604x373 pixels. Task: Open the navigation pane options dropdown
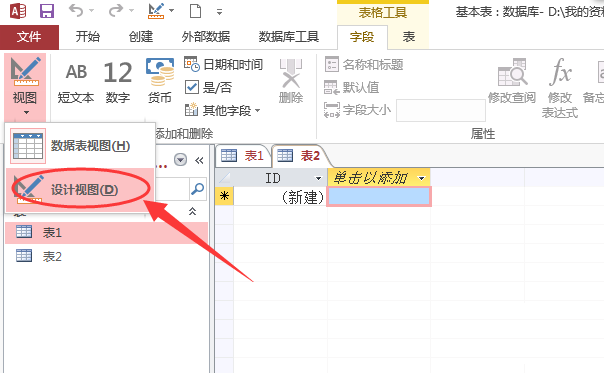[x=180, y=160]
